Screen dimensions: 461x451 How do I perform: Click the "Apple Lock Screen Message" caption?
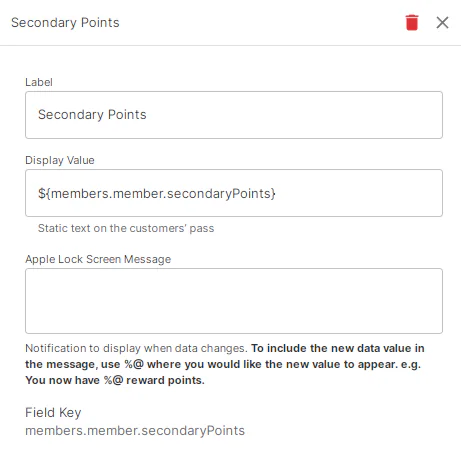98,259
